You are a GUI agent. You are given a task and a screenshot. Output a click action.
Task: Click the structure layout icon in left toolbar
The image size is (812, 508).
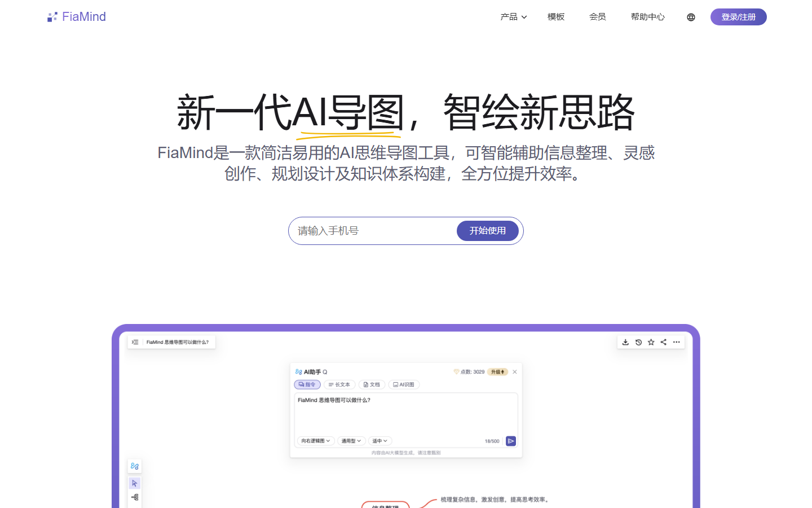[135, 497]
